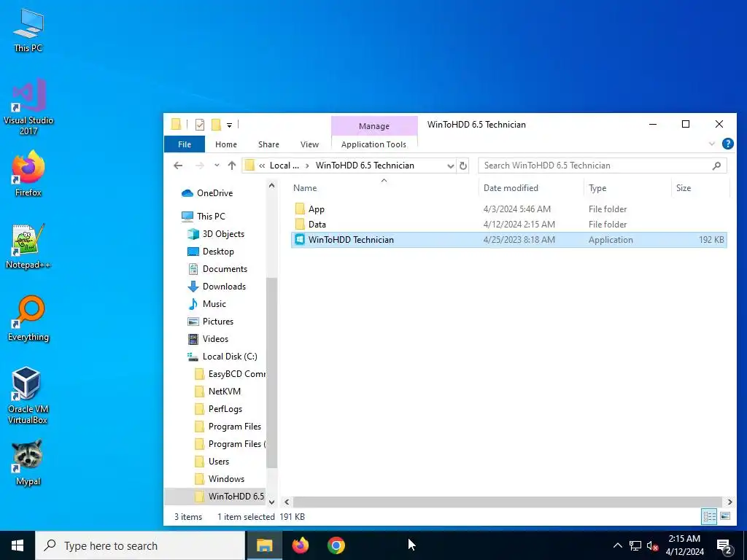Image resolution: width=747 pixels, height=560 pixels.
Task: Click the Properties icon in the quick access toolbar
Action: [200, 125]
